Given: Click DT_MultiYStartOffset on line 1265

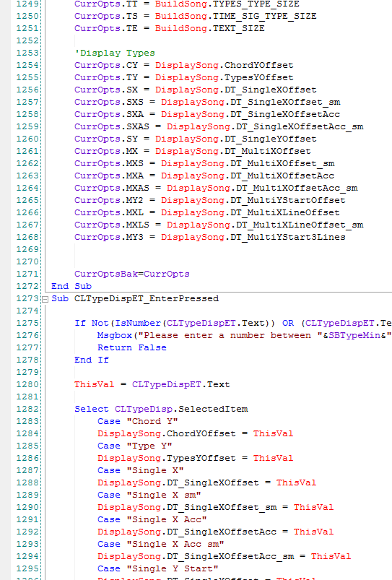Looking at the screenshot, I should coord(288,200).
